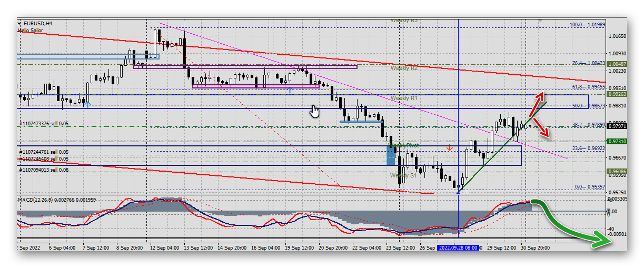
Task: Click the Weekly R2 pivot label
Action: (404, 68)
